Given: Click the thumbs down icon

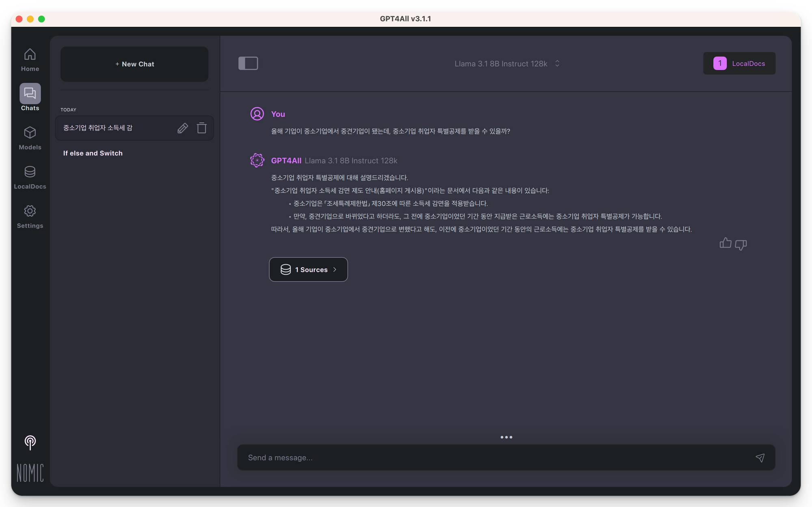Looking at the screenshot, I should (x=741, y=245).
